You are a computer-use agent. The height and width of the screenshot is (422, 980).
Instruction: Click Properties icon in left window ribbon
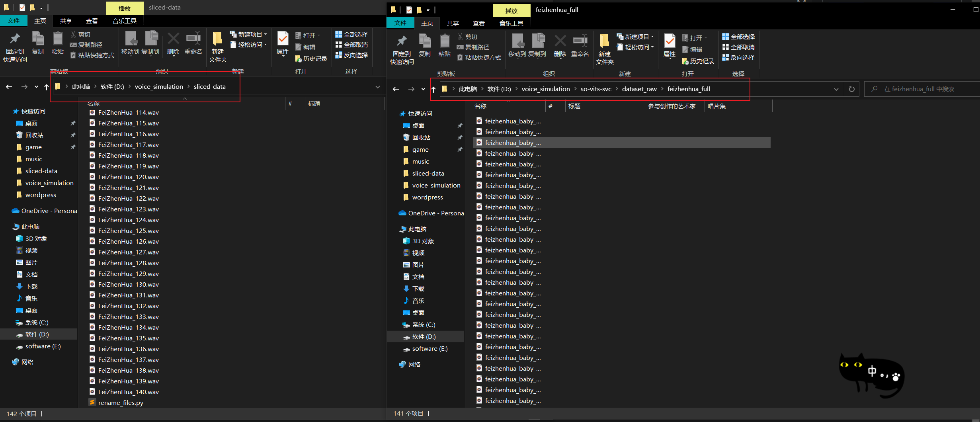coord(283,44)
